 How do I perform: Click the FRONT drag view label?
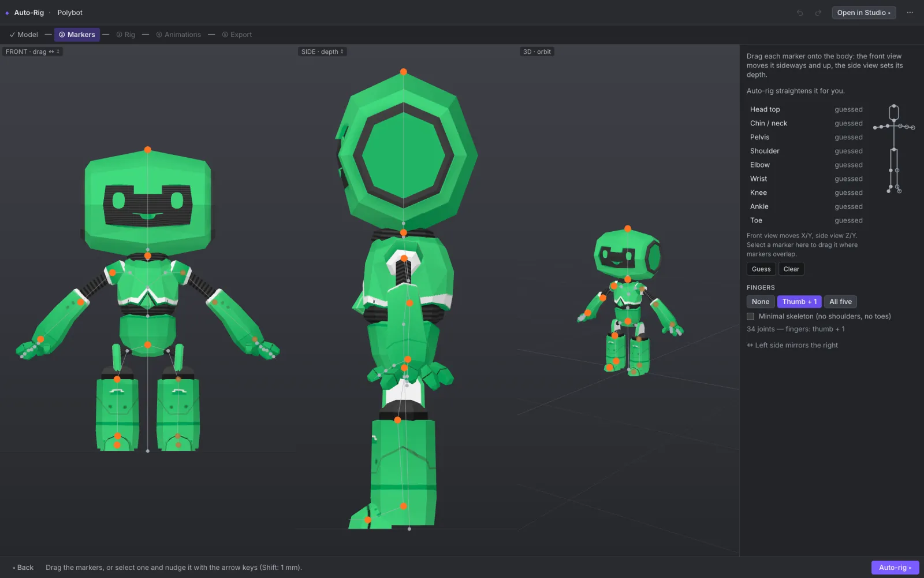pyautogui.click(x=32, y=52)
